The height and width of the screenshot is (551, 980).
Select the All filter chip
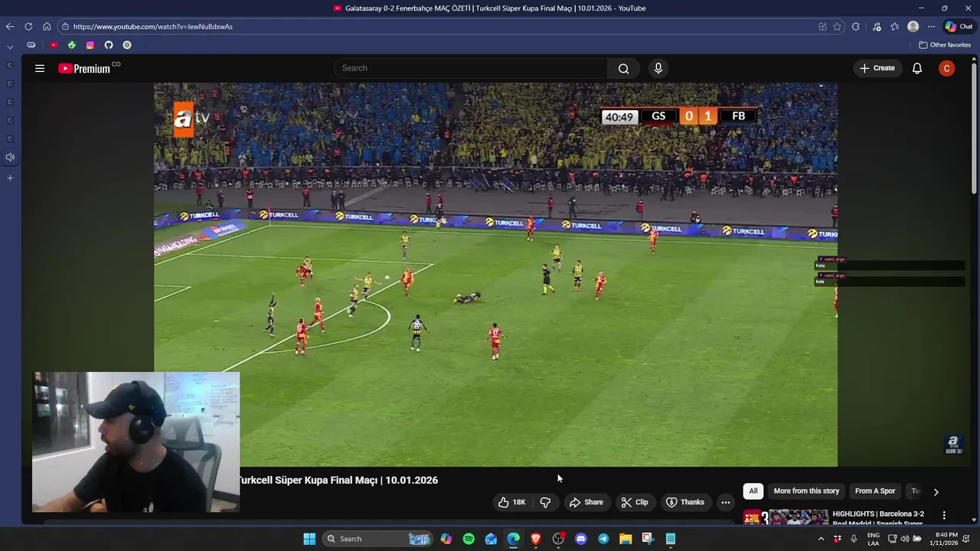pos(753,491)
